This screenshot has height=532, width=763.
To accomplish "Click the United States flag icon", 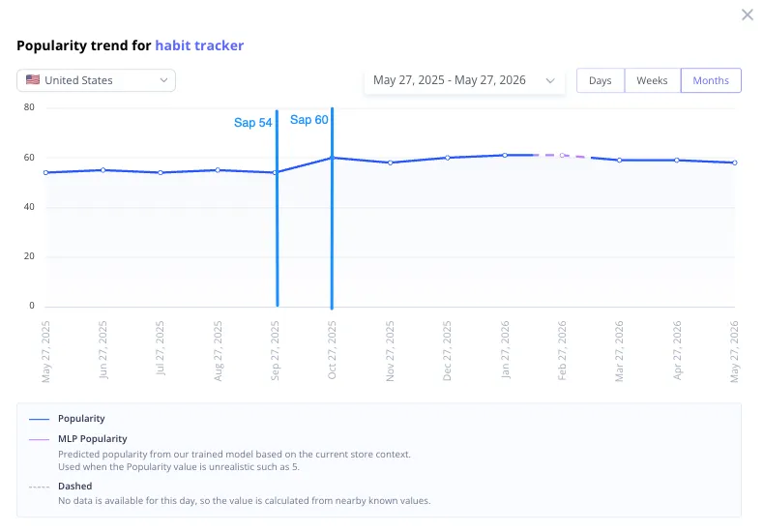I will tap(33, 79).
